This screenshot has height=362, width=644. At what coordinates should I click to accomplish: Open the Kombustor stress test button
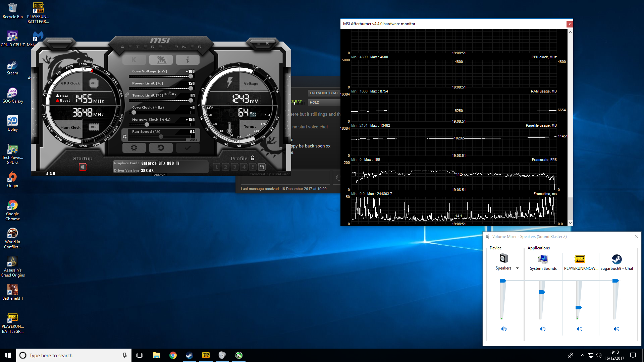[x=134, y=60]
